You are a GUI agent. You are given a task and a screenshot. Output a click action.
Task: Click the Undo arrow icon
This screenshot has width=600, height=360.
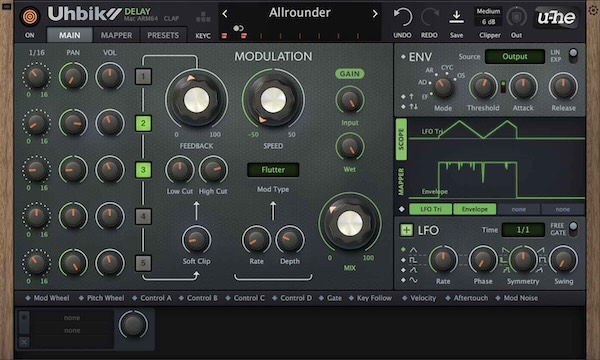click(402, 17)
